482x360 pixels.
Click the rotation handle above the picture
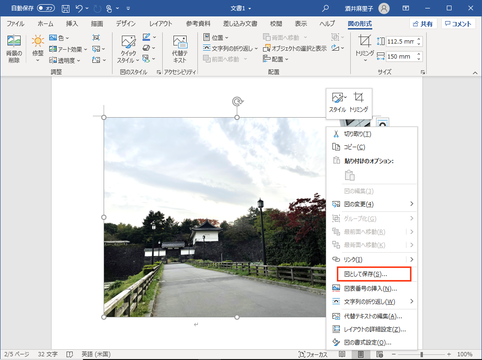237,101
